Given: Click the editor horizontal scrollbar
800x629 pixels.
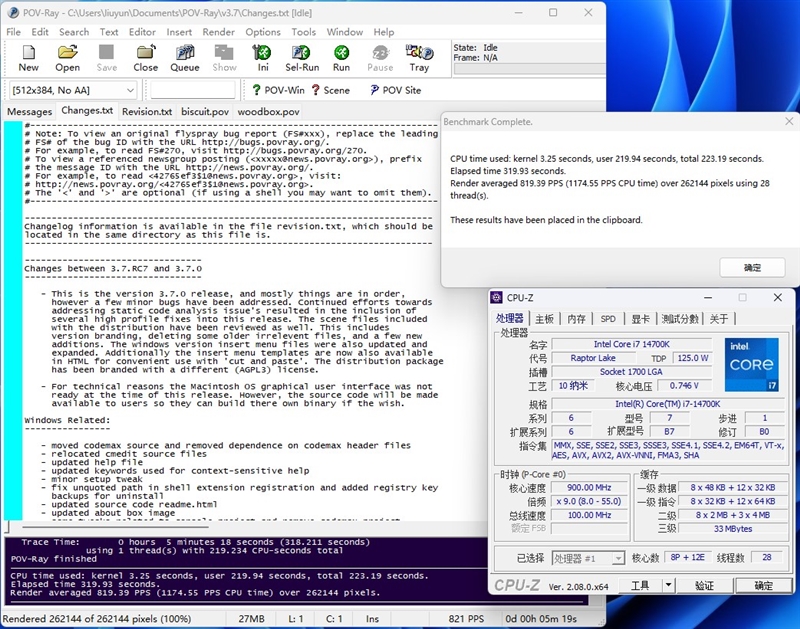Looking at the screenshot, I should tap(115, 526).
